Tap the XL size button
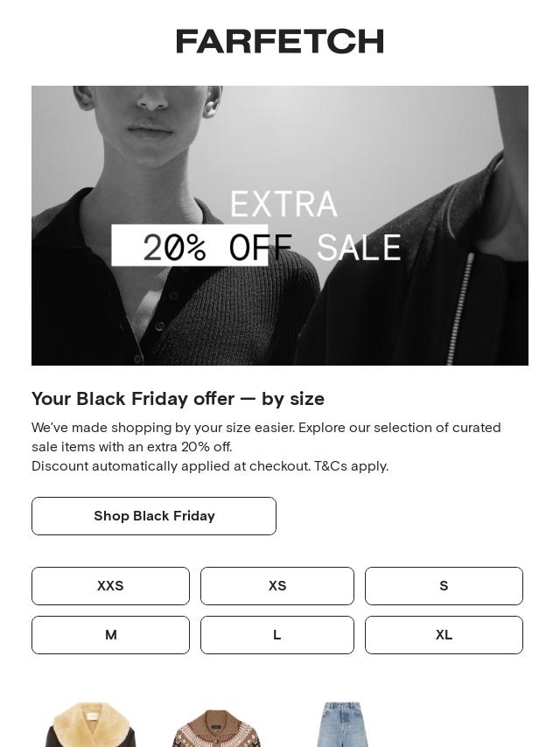This screenshot has width=560, height=747. [444, 635]
